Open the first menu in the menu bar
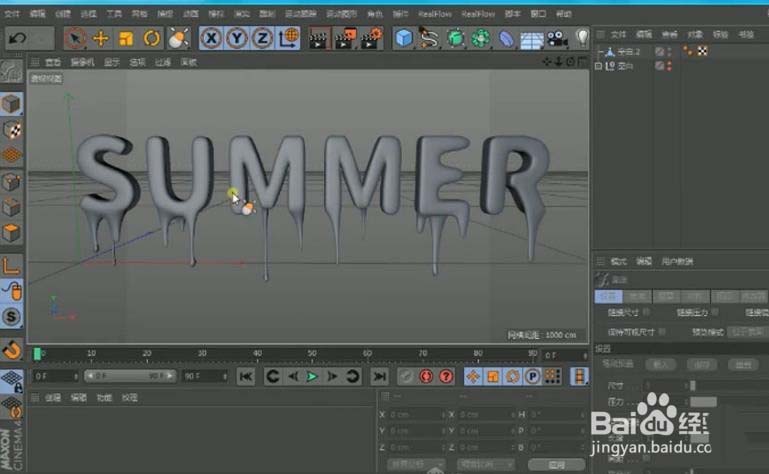The width and height of the screenshot is (769, 474). pos(12,14)
